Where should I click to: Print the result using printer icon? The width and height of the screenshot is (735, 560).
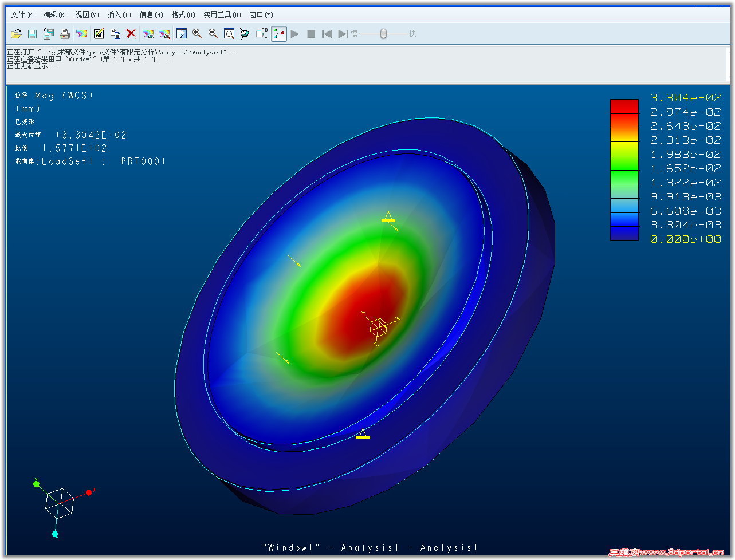click(64, 34)
